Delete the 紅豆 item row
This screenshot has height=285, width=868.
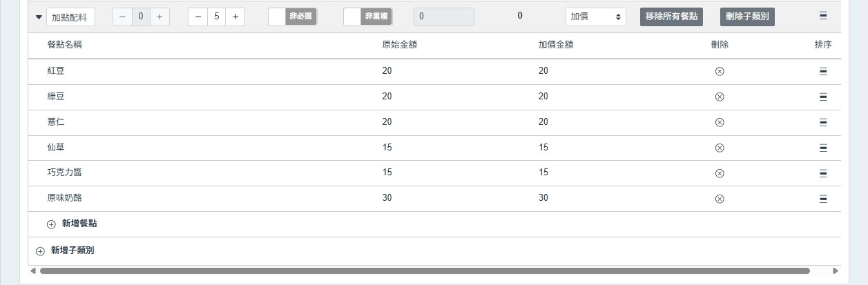coord(719,71)
